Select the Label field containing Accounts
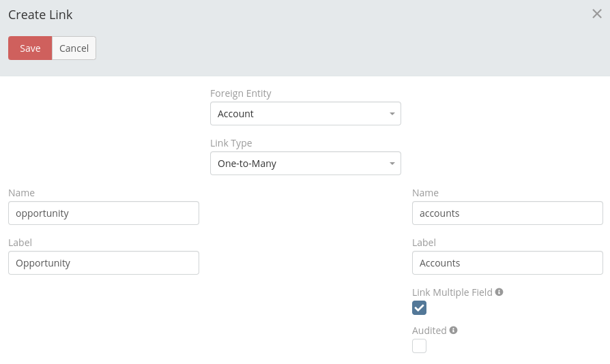 click(507, 263)
